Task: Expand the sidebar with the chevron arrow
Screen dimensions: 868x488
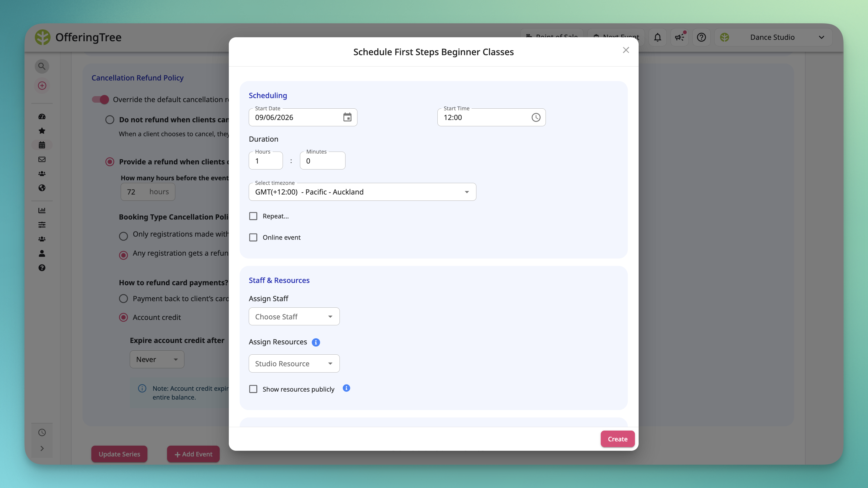Action: (x=42, y=448)
